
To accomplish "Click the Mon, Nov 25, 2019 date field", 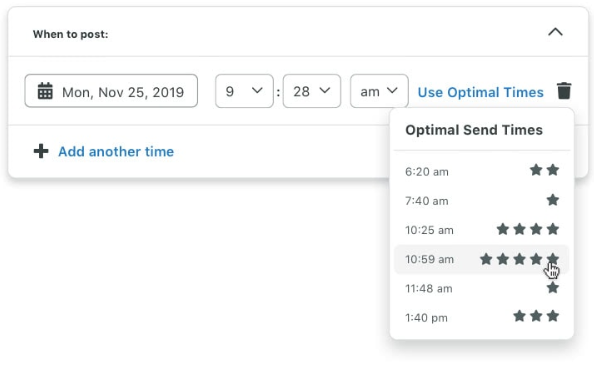I will (x=111, y=91).
